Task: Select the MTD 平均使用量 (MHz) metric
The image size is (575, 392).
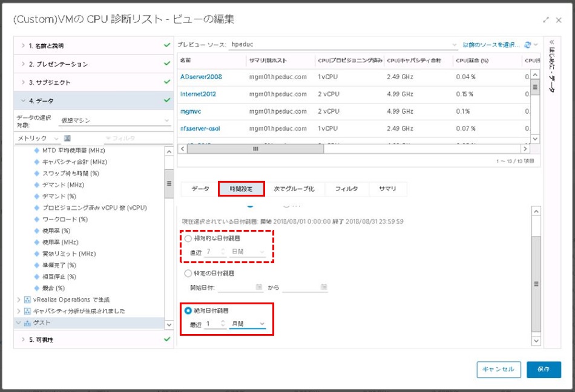Action: pyautogui.click(x=74, y=150)
